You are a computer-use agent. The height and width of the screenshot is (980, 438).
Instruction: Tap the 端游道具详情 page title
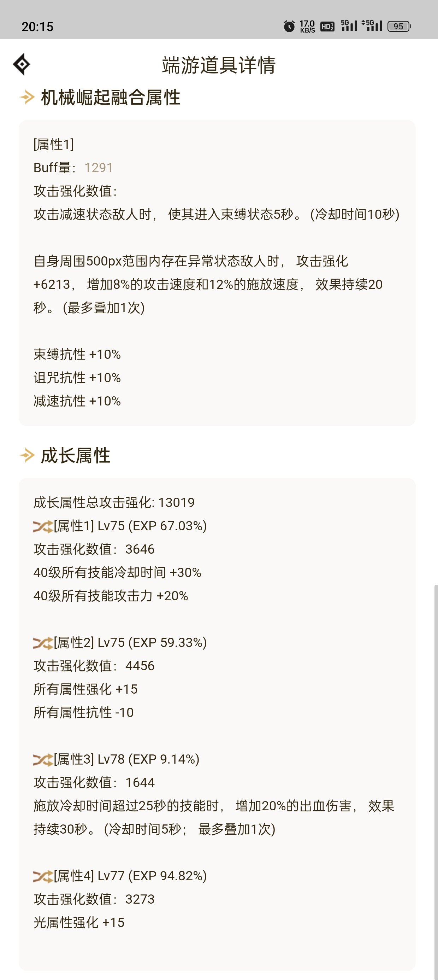219,65
